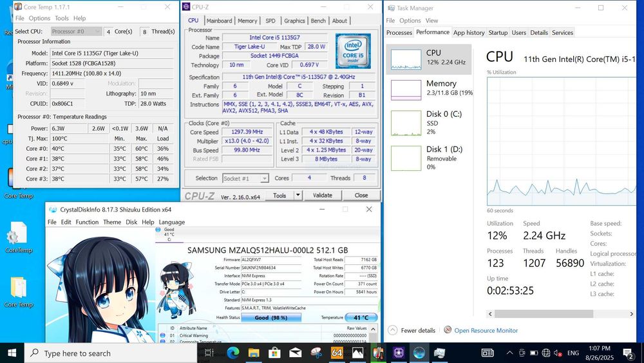Switch to Core Temp thermometer taskbar icon

tap(378, 353)
